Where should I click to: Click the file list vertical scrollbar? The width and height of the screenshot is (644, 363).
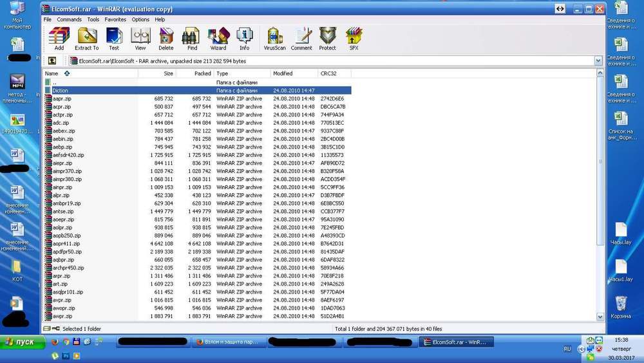coord(600,193)
